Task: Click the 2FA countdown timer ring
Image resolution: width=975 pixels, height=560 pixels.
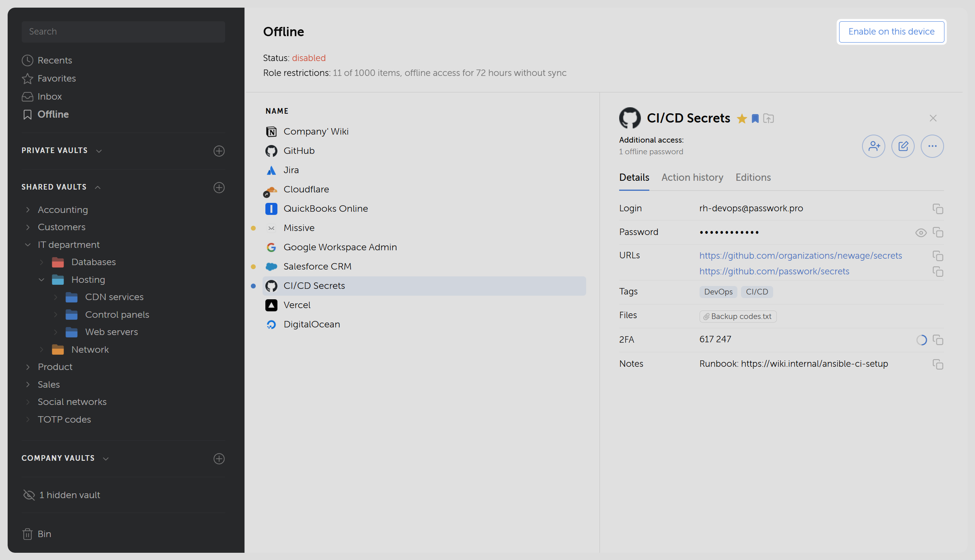Action: click(x=921, y=340)
